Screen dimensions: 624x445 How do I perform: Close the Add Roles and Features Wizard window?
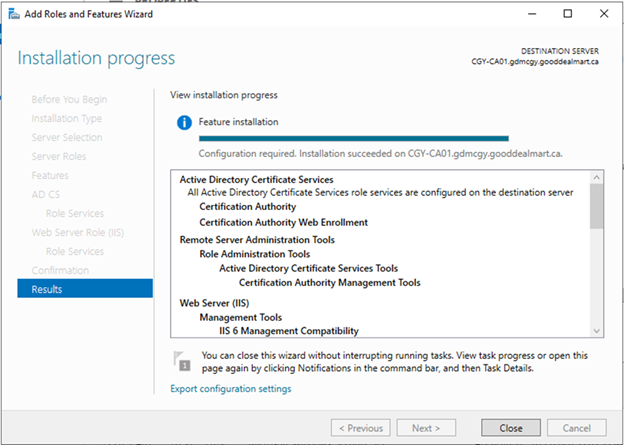[604, 14]
